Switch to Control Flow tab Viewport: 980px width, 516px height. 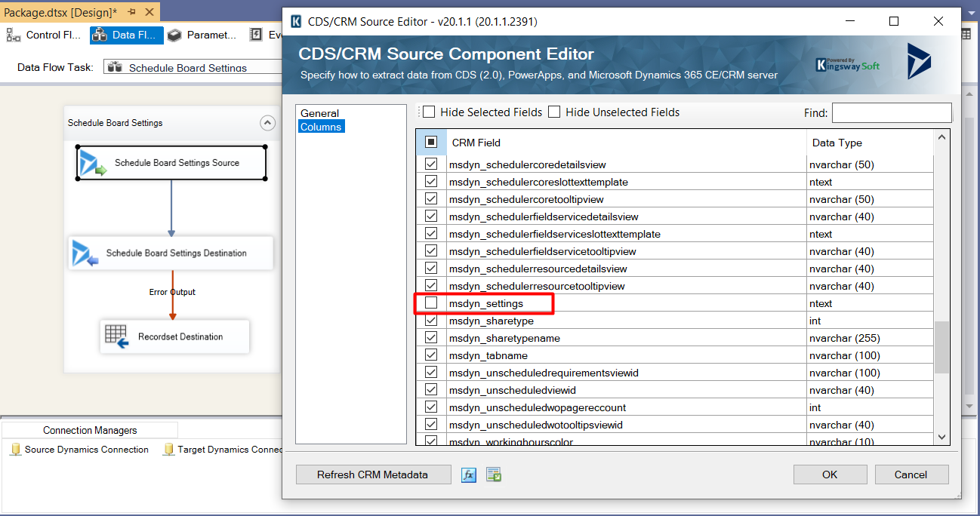click(44, 35)
